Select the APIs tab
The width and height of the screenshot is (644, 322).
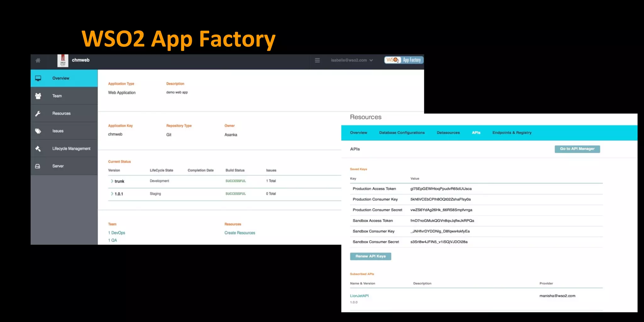point(476,133)
